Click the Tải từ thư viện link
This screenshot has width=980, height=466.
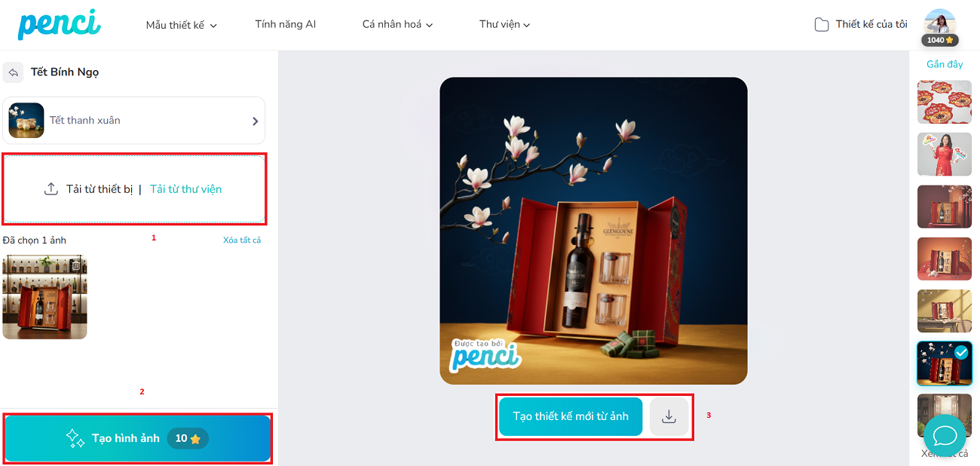185,189
